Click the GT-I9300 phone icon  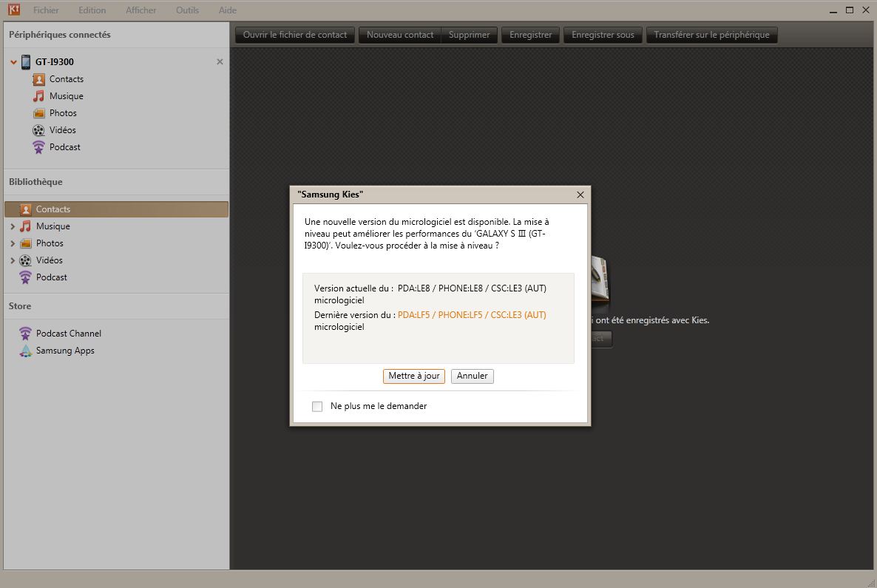[x=26, y=61]
